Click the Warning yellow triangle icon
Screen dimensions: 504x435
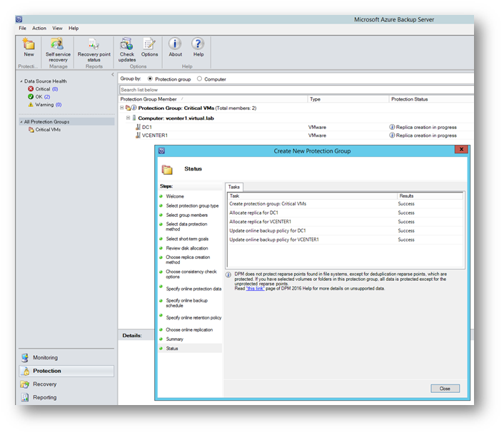click(x=31, y=105)
